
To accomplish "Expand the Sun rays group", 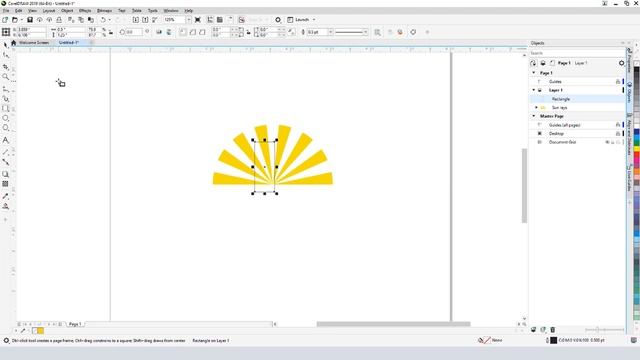I will [536, 107].
